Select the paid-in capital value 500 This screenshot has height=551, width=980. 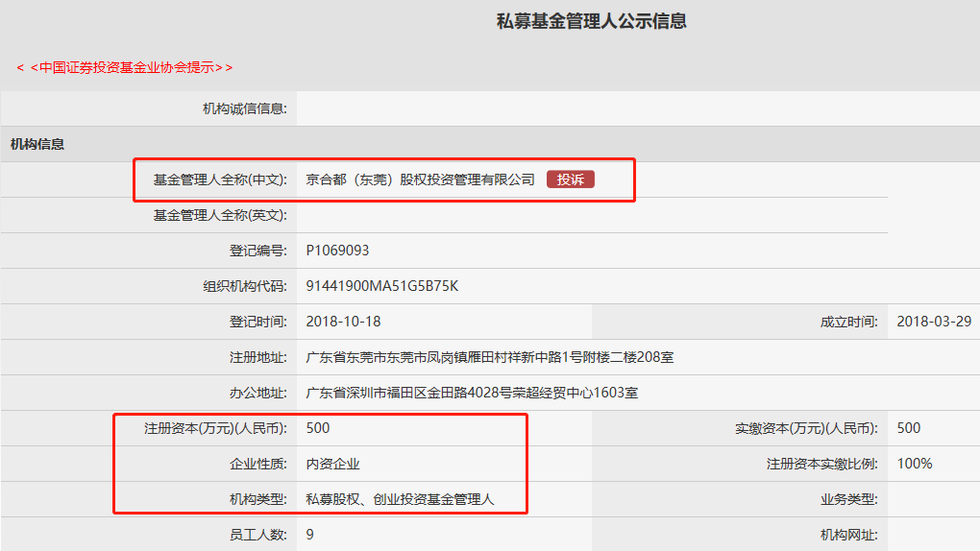(x=909, y=428)
